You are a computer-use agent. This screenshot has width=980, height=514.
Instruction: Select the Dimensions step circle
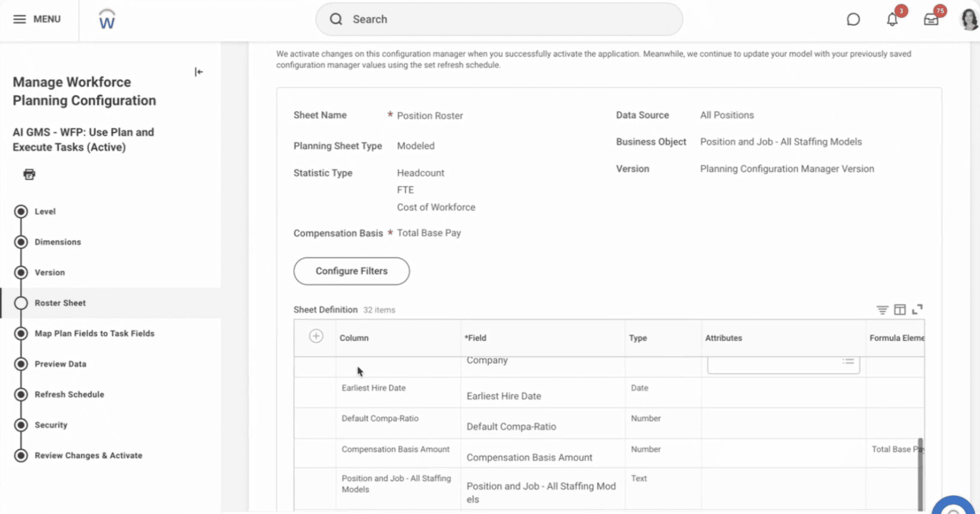pos(21,242)
